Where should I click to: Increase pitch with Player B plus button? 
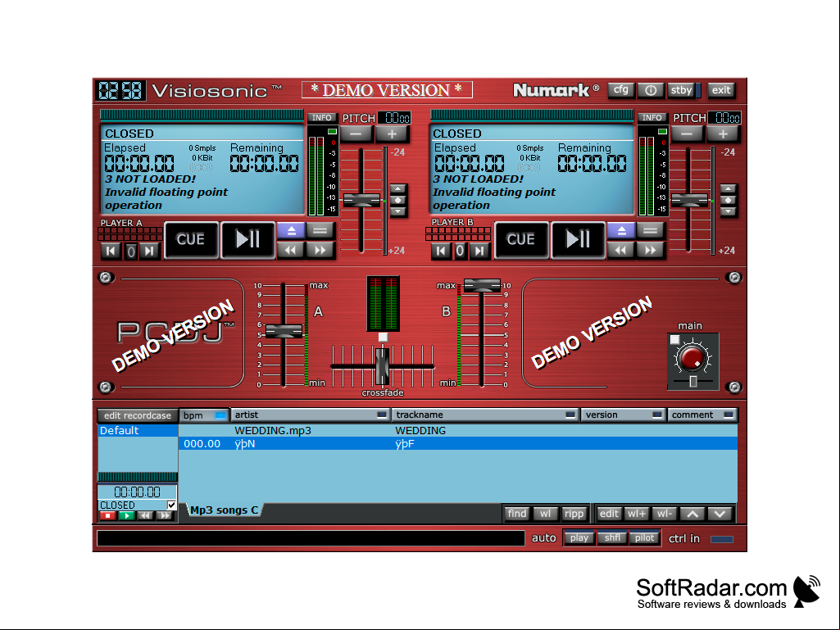coord(722,134)
